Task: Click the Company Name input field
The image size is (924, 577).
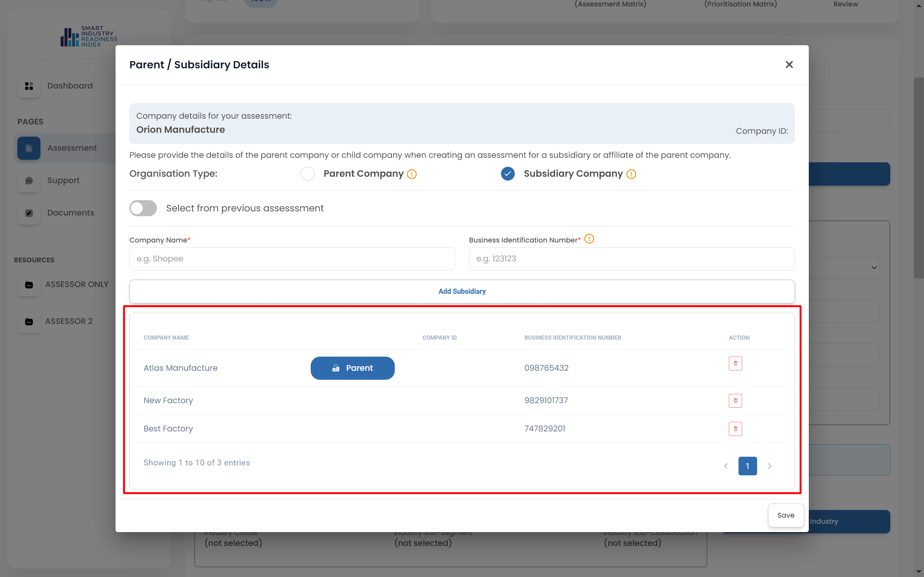Action: tap(292, 259)
